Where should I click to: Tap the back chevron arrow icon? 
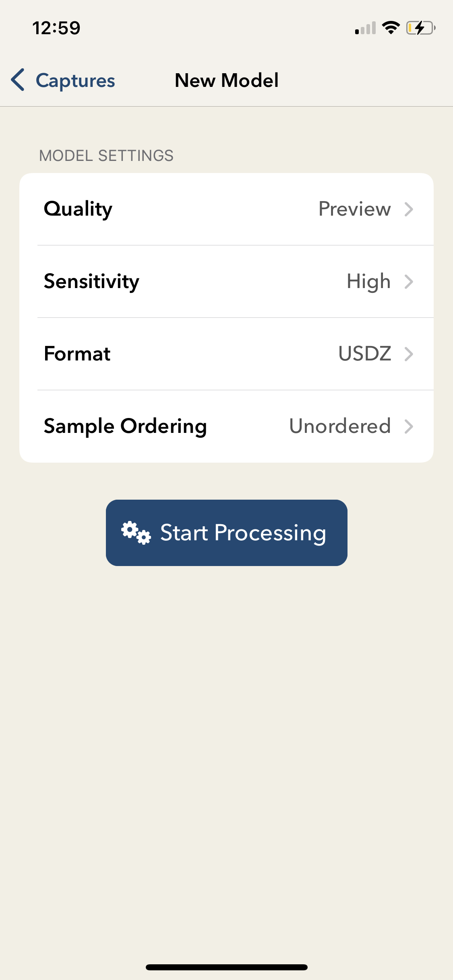click(18, 80)
